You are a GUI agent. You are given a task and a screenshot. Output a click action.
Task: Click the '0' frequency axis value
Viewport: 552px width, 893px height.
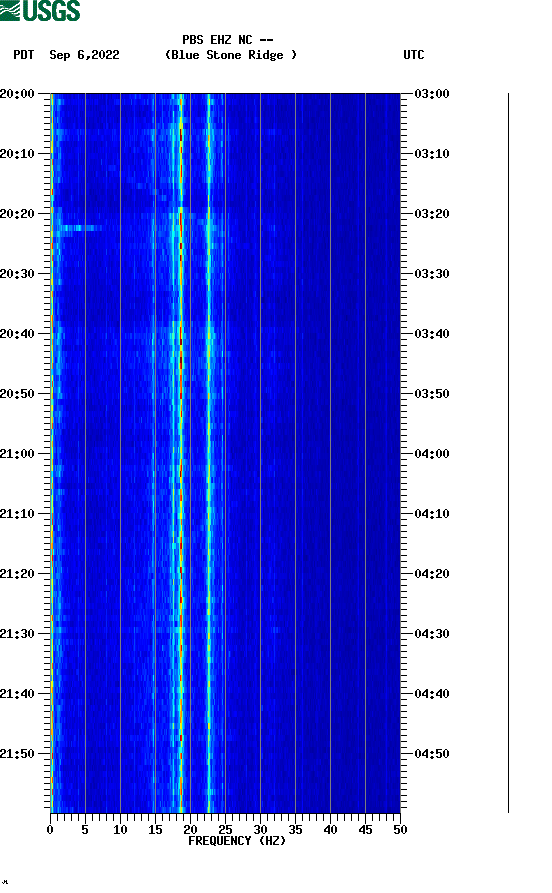click(50, 830)
